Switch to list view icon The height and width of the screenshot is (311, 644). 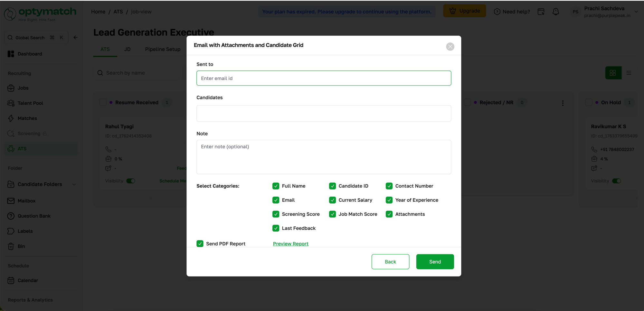click(629, 73)
